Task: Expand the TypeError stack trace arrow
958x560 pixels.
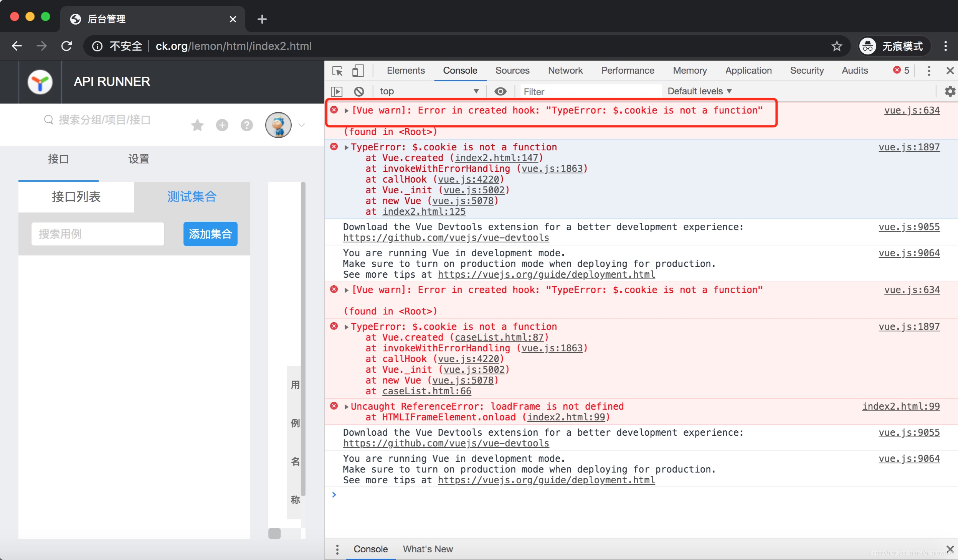Action: coord(345,147)
